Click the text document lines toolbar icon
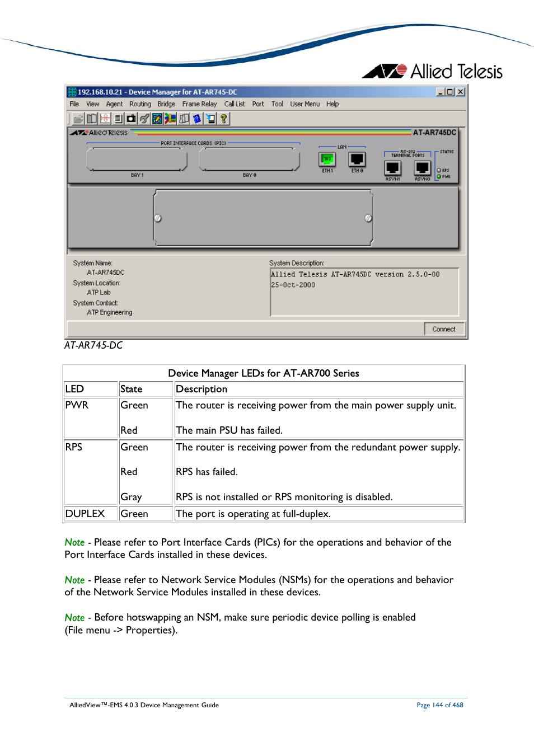Screen dimensions: 534x756 (x=118, y=119)
